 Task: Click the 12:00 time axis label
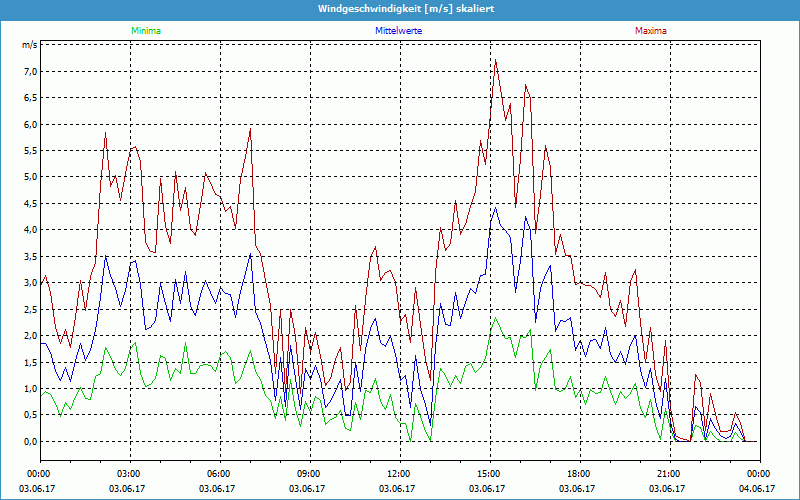[399, 474]
